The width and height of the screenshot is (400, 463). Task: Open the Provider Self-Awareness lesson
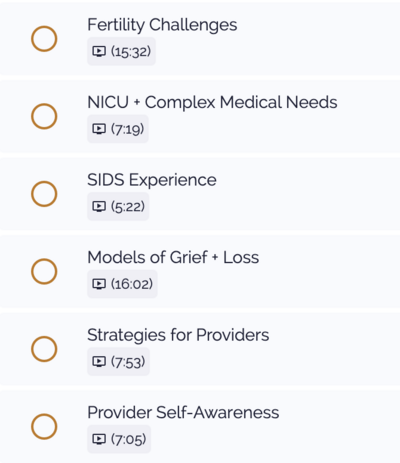tap(183, 412)
